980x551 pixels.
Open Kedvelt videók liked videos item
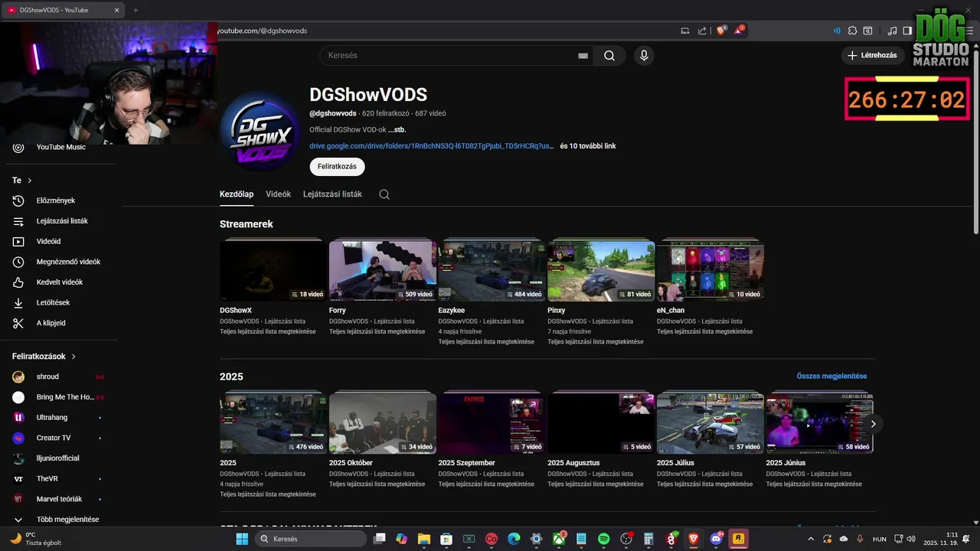(60, 282)
